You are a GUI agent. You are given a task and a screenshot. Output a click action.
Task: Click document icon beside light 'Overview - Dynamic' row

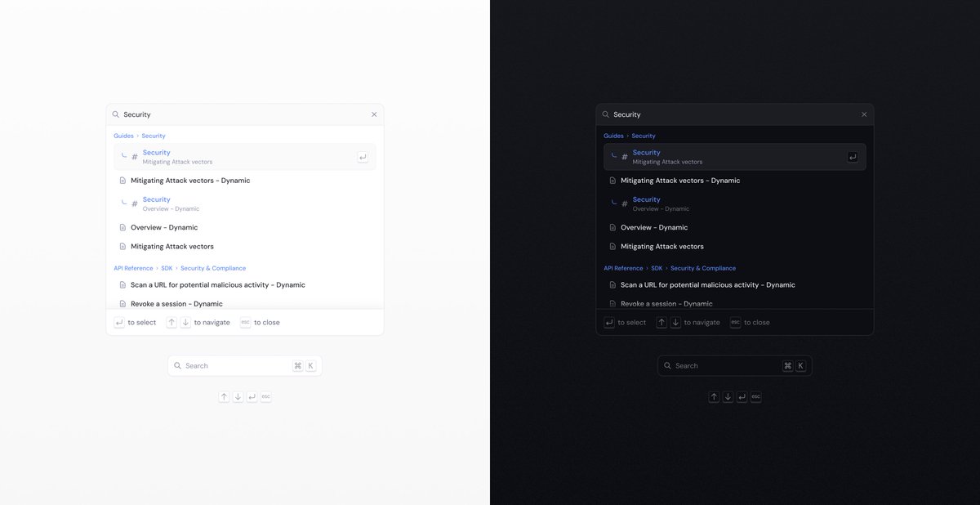[x=122, y=227]
